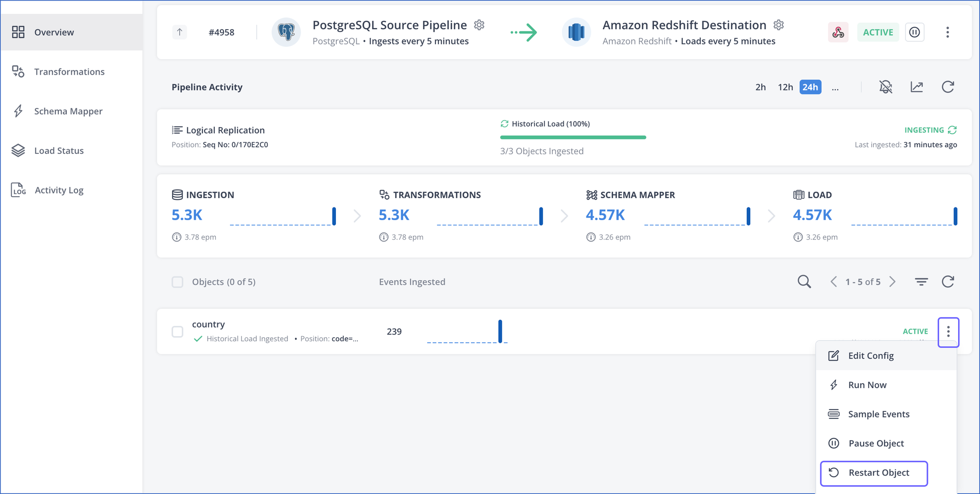Image resolution: width=980 pixels, height=494 pixels.
Task: Go to previous objects page
Action: pyautogui.click(x=834, y=281)
